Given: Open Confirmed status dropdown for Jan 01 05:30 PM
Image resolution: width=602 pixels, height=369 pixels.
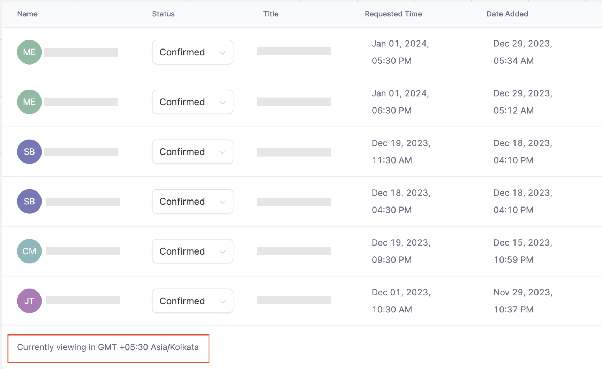Looking at the screenshot, I should point(192,52).
